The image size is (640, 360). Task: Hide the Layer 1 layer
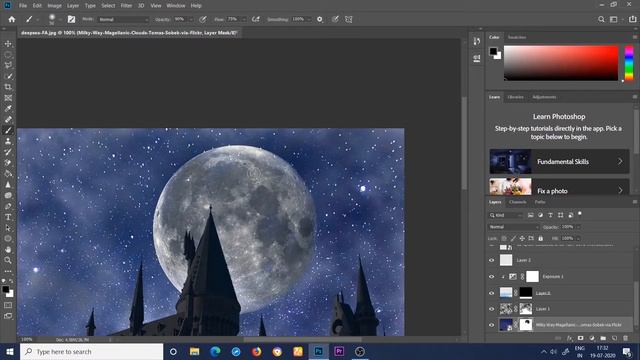tap(491, 309)
